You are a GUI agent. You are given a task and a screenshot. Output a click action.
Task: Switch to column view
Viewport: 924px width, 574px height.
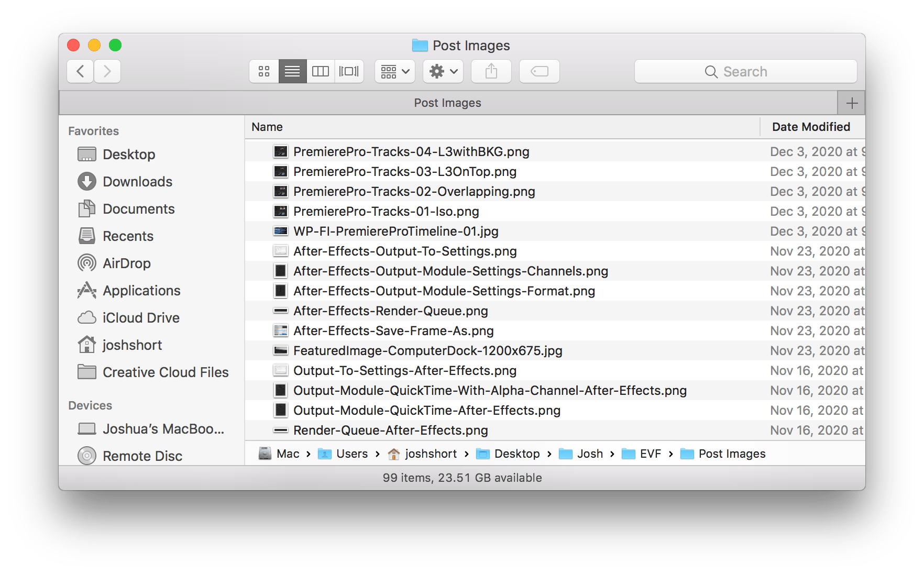(x=321, y=71)
